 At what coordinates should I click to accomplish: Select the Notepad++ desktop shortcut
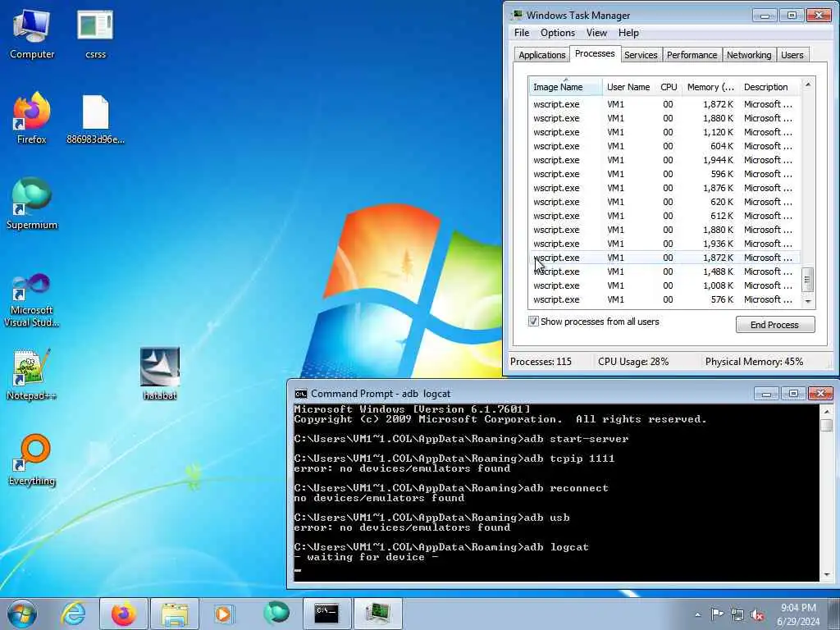tap(32, 374)
